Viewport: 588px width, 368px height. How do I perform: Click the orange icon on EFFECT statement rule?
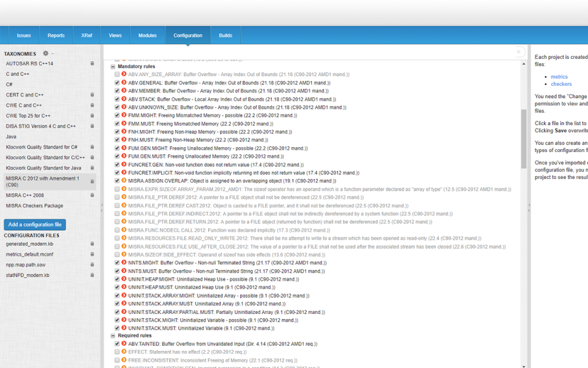pos(124,352)
